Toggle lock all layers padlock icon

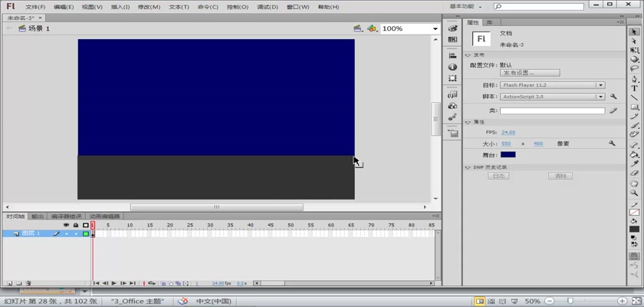point(76,225)
